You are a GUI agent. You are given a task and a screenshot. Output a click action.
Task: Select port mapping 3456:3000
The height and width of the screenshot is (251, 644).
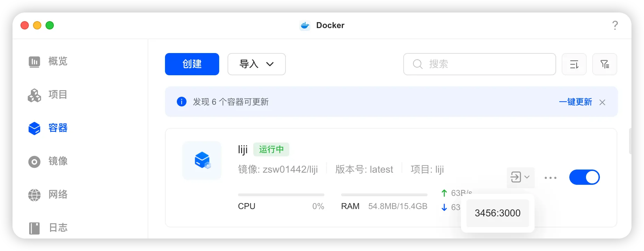(x=498, y=213)
